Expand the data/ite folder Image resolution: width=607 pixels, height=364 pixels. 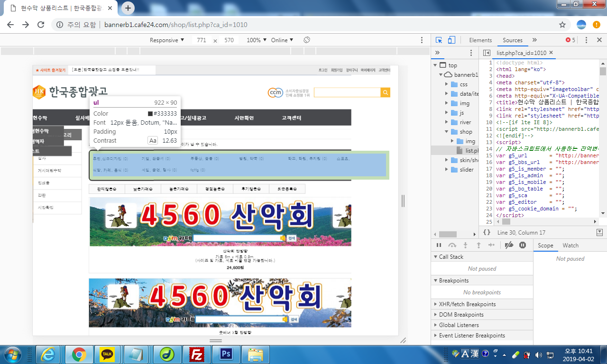tap(446, 94)
